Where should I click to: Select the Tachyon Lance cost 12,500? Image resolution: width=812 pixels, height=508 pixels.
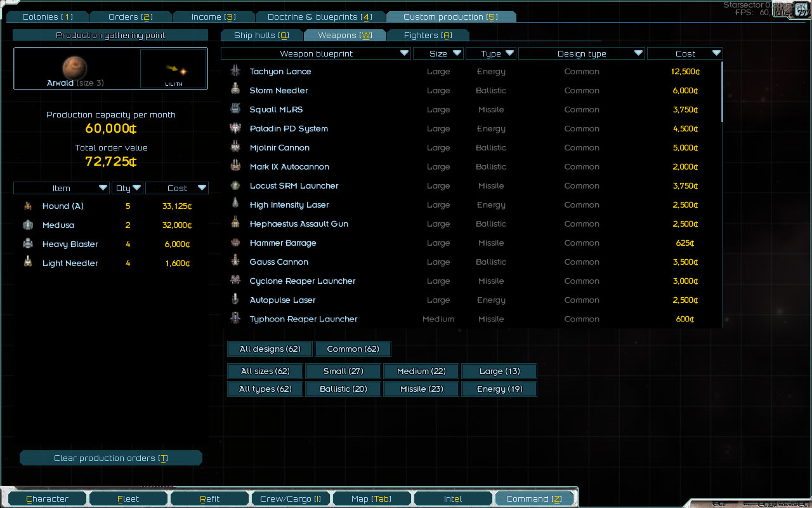coord(685,72)
